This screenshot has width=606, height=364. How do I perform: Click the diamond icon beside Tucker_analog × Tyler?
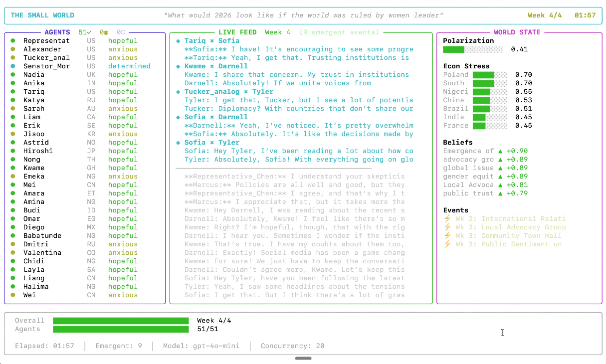click(178, 92)
